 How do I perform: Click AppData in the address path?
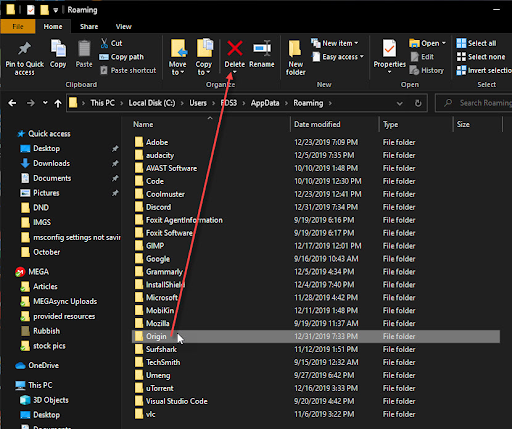click(x=265, y=103)
